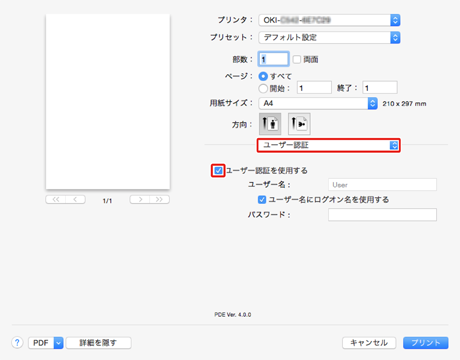Go to next preview page
Screen dimensions: 460x360
[140, 199]
